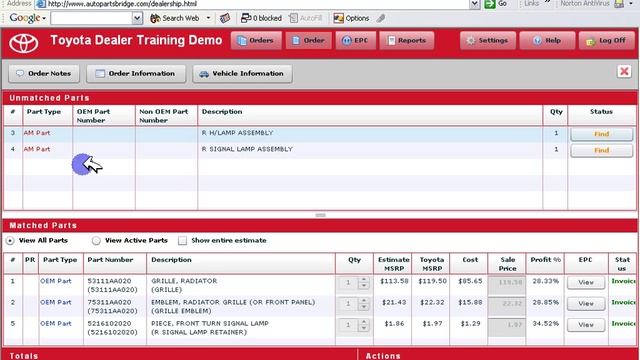Click the $119.50 Toyota MSRP value
The width and height of the screenshot is (640, 360).
point(432,281)
